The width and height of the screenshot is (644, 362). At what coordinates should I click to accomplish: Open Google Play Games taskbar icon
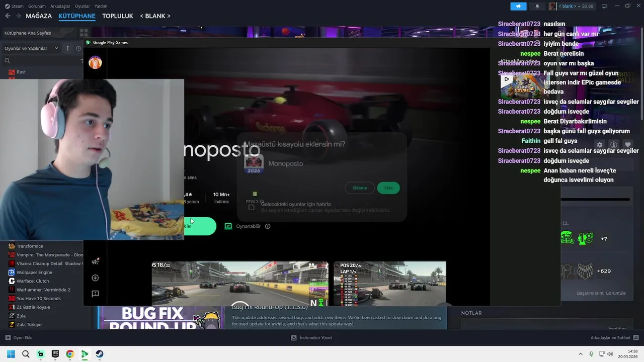(85, 354)
